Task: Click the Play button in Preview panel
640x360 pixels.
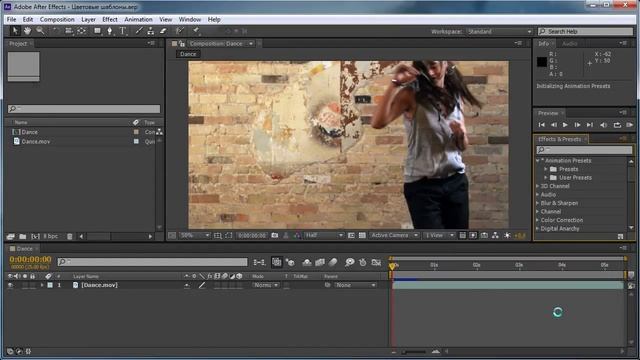Action: (565, 125)
